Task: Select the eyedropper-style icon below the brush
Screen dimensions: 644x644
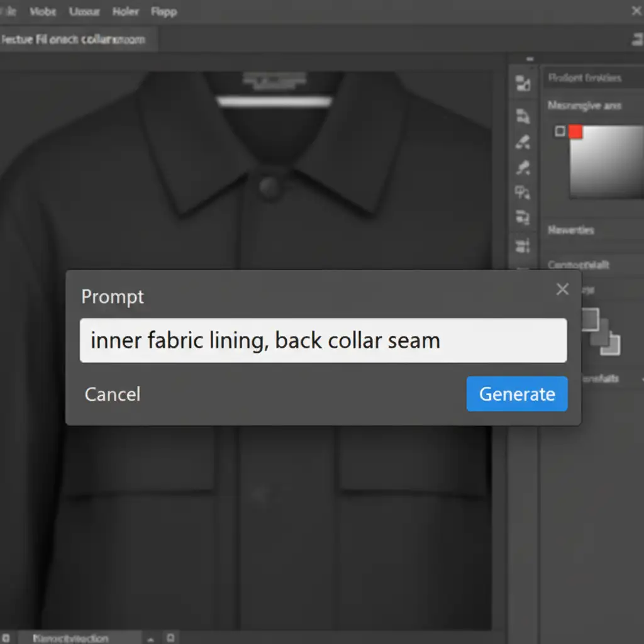Action: point(523,168)
